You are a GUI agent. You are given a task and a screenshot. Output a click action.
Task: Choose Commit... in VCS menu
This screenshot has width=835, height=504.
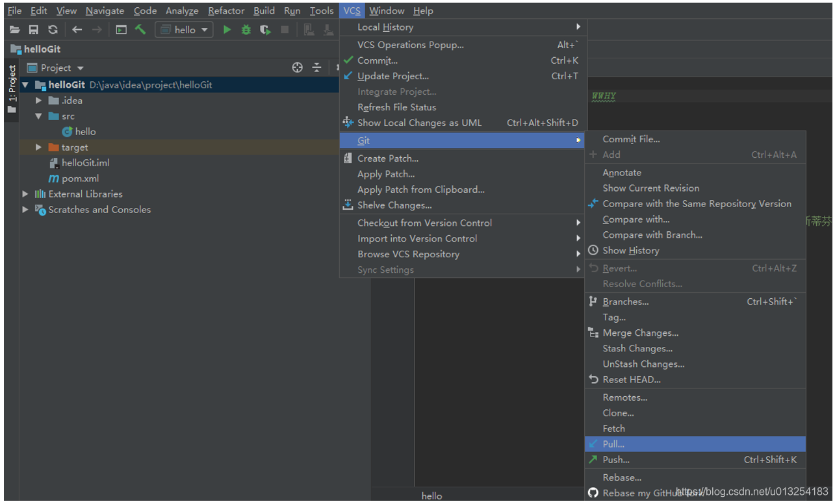click(462, 60)
